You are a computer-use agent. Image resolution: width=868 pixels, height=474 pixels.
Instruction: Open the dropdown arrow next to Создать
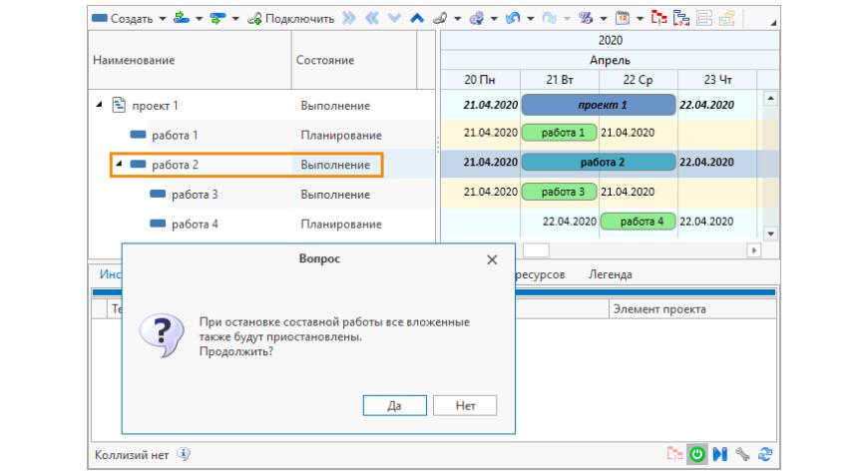[163, 18]
